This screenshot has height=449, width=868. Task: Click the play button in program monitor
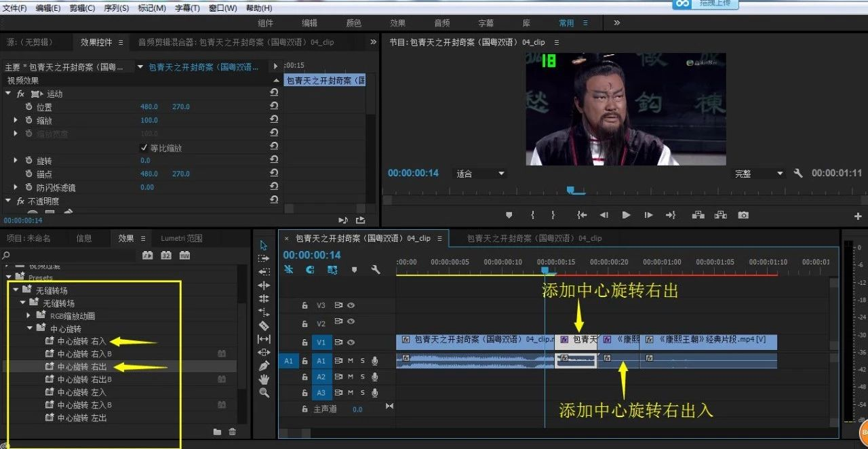pyautogui.click(x=626, y=215)
